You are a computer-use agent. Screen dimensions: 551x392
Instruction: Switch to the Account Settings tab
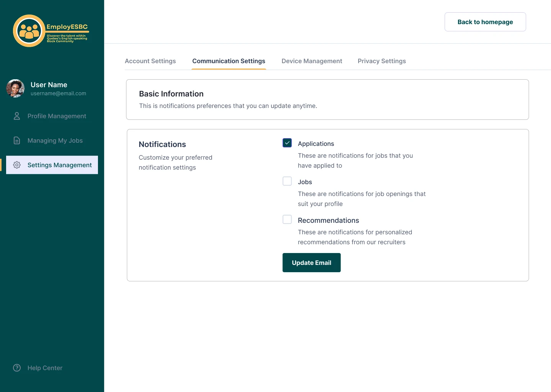[150, 61]
